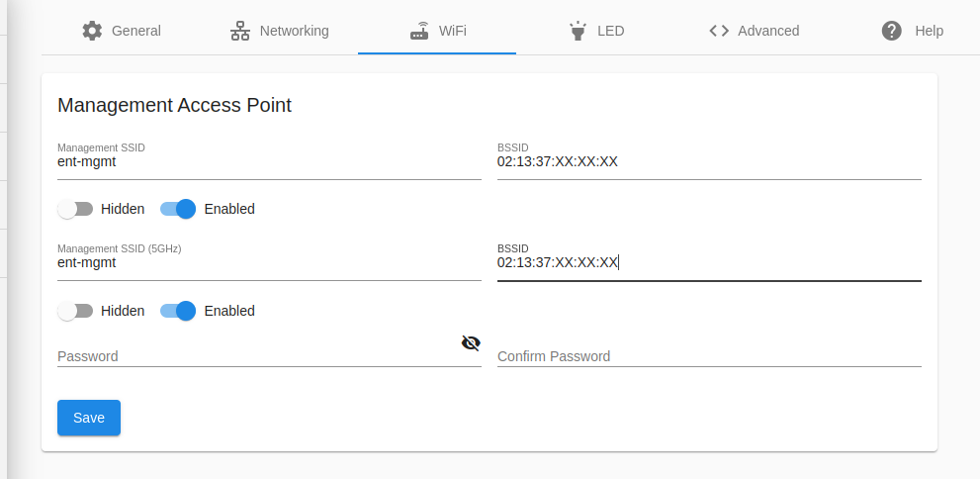Select the Confirm Password field
The image size is (980, 479).
[709, 356]
